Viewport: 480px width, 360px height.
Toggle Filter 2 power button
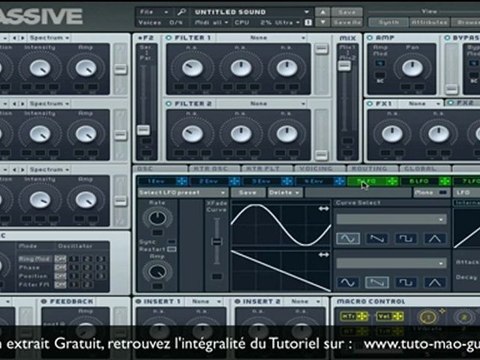tap(169, 104)
